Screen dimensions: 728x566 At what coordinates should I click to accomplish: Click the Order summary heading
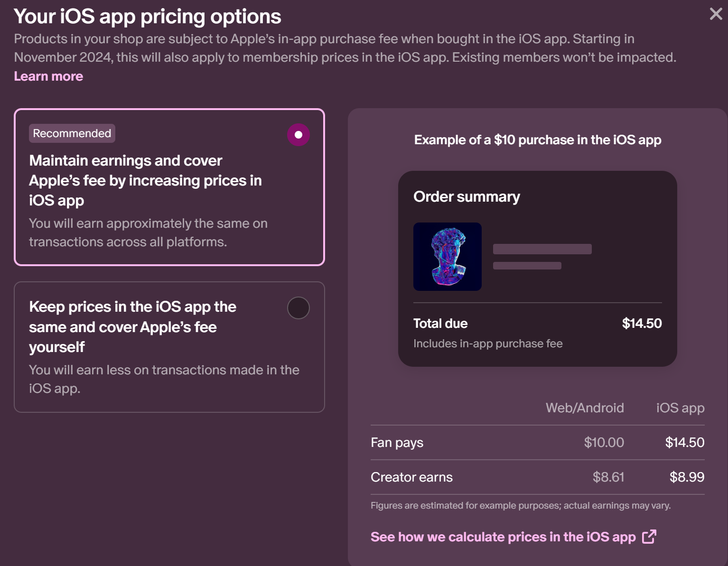pyautogui.click(x=467, y=196)
